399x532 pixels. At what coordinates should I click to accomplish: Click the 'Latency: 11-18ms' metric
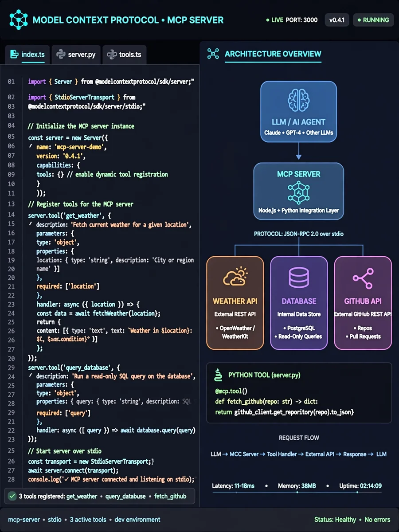point(233,486)
